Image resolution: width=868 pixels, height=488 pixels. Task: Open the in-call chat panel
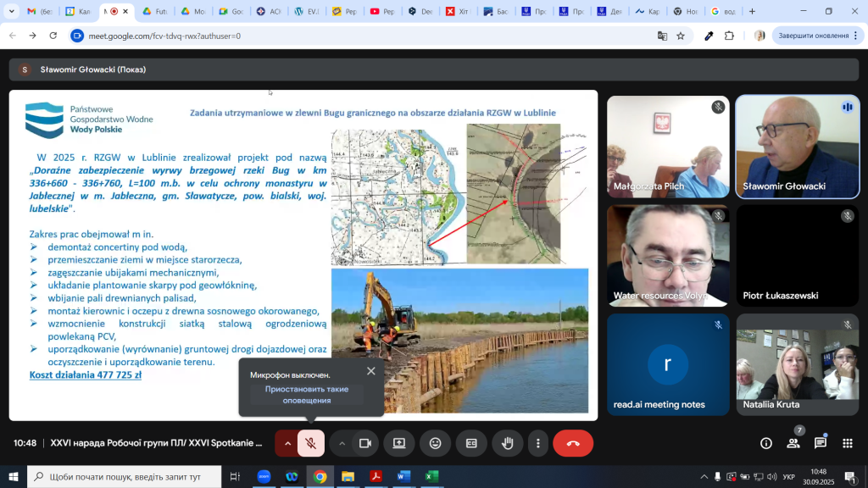[x=821, y=443]
